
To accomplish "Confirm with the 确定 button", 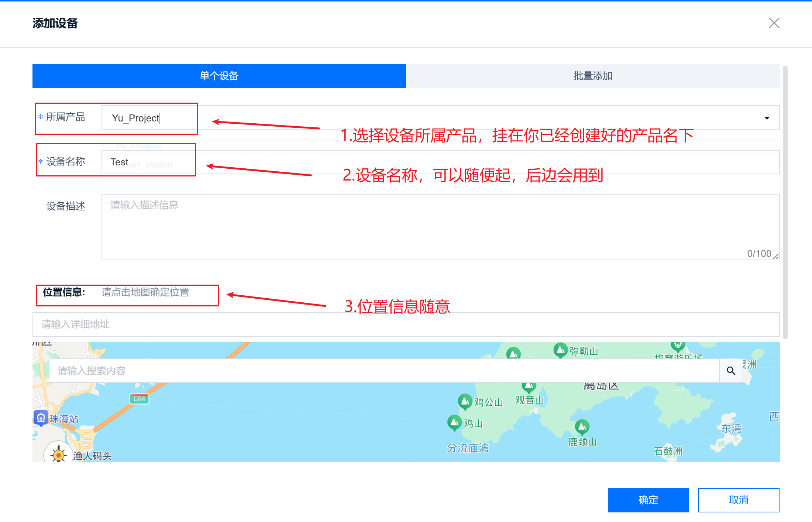I will (x=648, y=500).
